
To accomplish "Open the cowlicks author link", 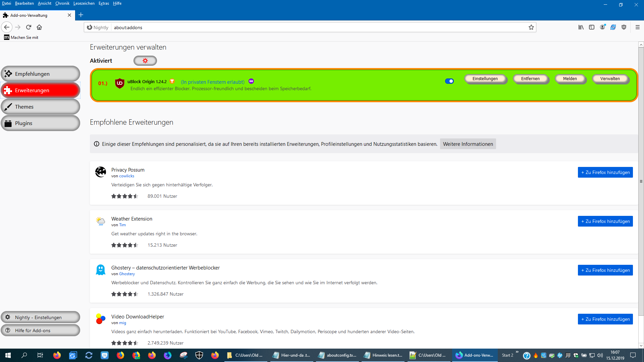I will [126, 176].
